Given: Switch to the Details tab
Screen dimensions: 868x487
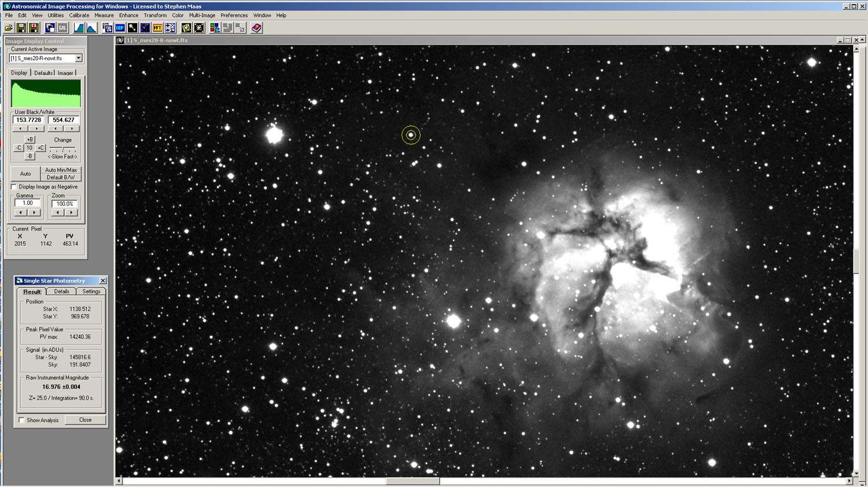Looking at the screenshot, I should [x=61, y=292].
